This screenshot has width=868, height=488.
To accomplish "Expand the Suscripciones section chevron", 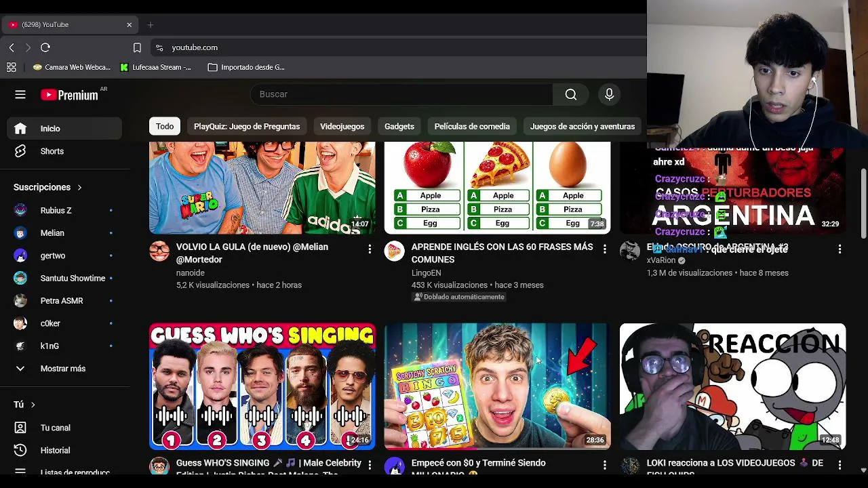I will (79, 187).
